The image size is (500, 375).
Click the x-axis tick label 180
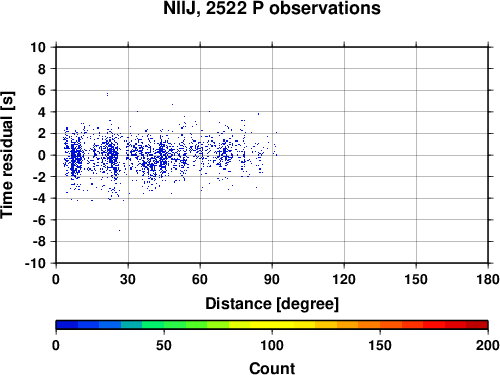point(488,279)
